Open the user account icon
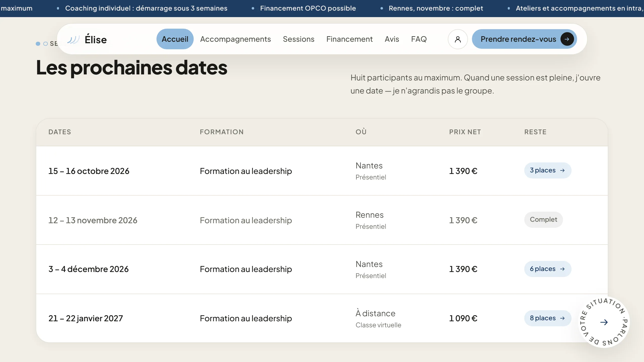Image resolution: width=644 pixels, height=362 pixels. (x=458, y=39)
